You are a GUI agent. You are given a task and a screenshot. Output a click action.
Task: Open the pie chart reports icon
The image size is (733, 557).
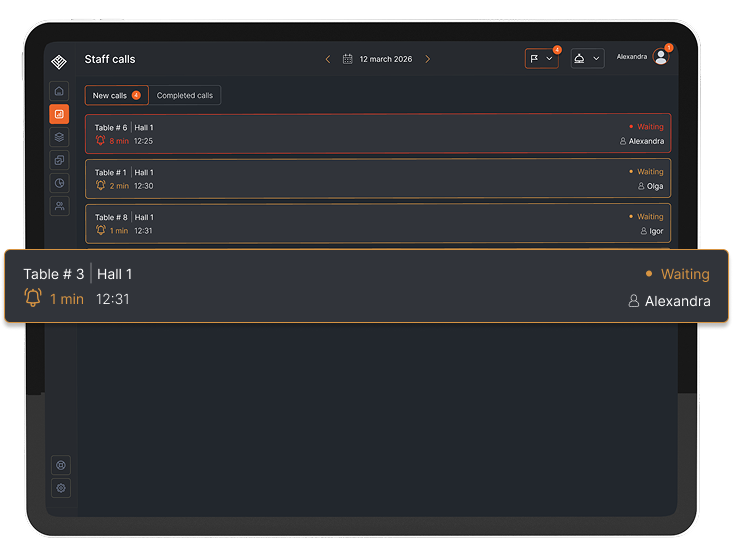pos(59,183)
